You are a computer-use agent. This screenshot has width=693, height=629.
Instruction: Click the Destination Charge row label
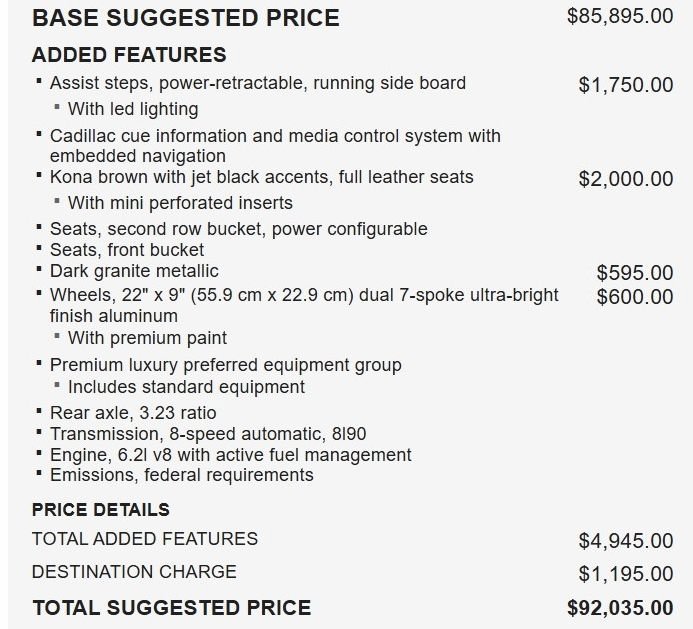point(134,572)
